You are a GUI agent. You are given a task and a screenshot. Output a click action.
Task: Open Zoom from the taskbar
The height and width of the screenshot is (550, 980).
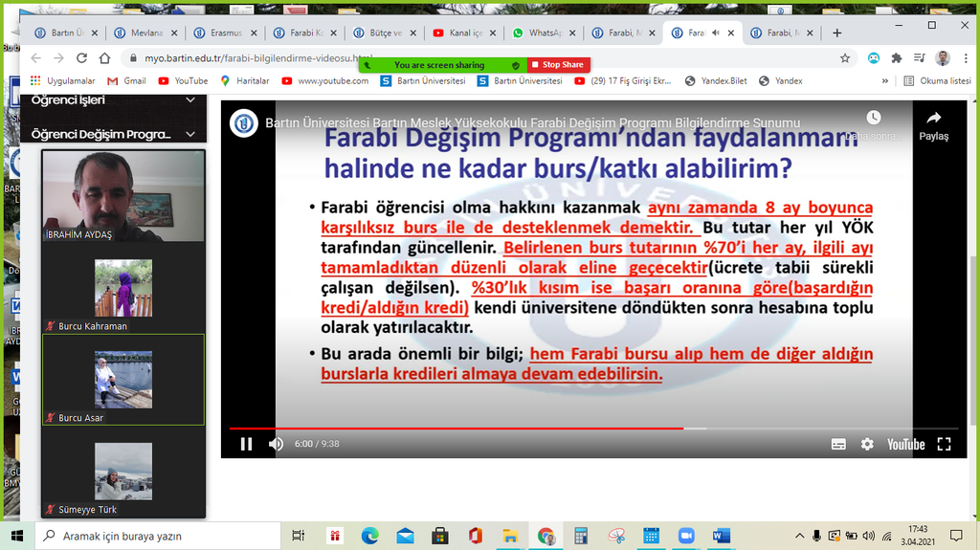[x=686, y=536]
